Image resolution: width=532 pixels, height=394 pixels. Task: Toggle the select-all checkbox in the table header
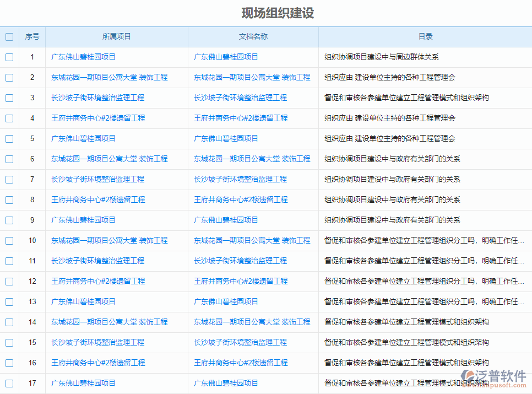pyautogui.click(x=9, y=36)
